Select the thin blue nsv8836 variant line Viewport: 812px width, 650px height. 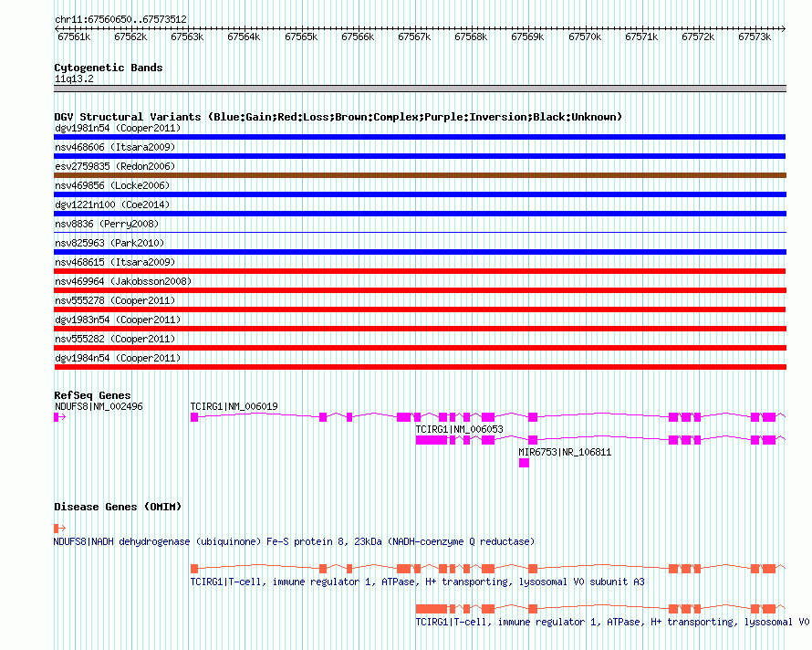420,232
